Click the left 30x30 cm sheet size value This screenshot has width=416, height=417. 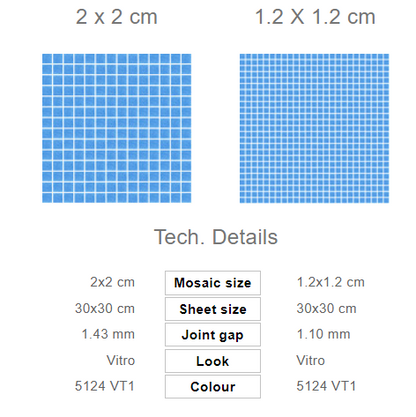pyautogui.click(x=105, y=308)
